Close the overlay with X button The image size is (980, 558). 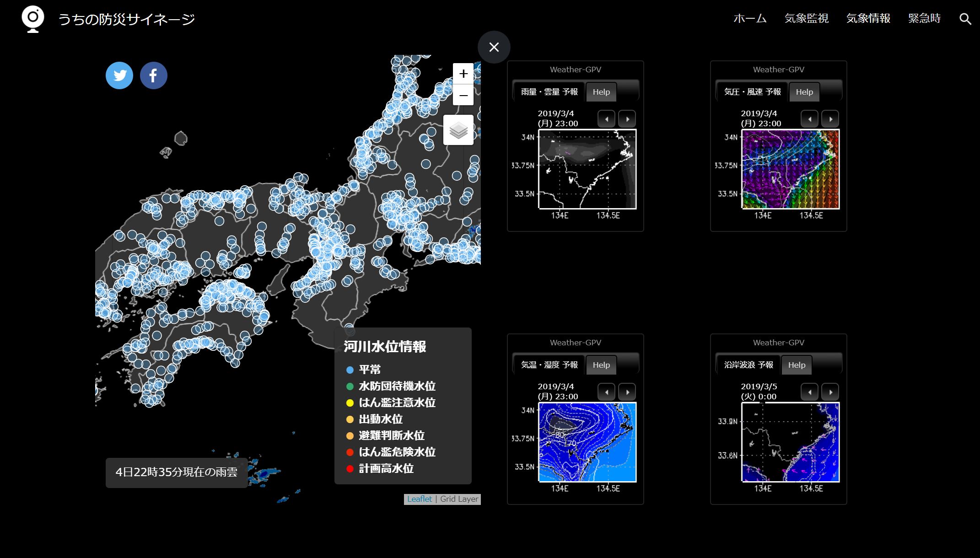[494, 47]
